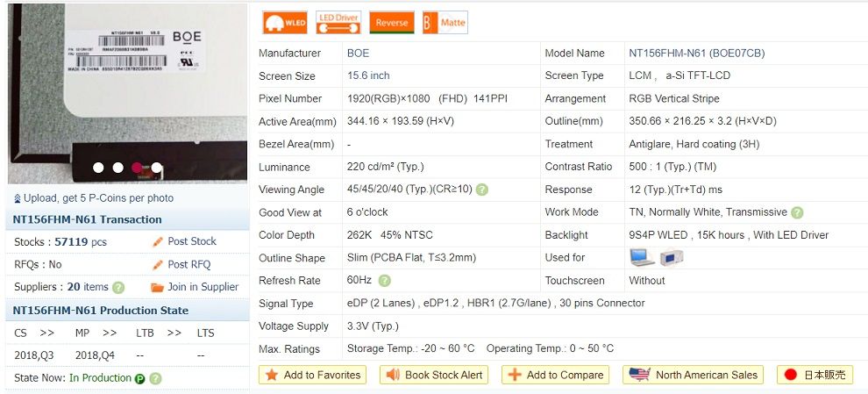The width and height of the screenshot is (868, 394).
Task: Click the Matte surface badge icon
Action: point(445,23)
